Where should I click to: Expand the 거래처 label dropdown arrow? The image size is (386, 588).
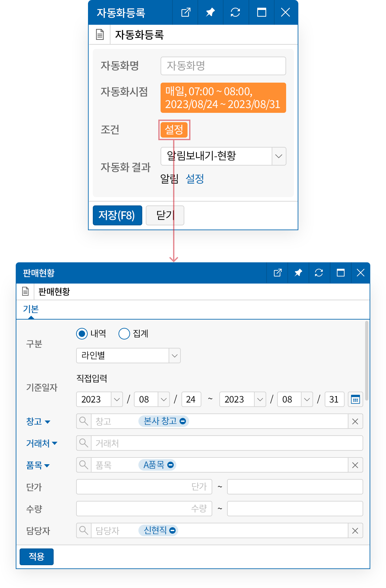55,443
